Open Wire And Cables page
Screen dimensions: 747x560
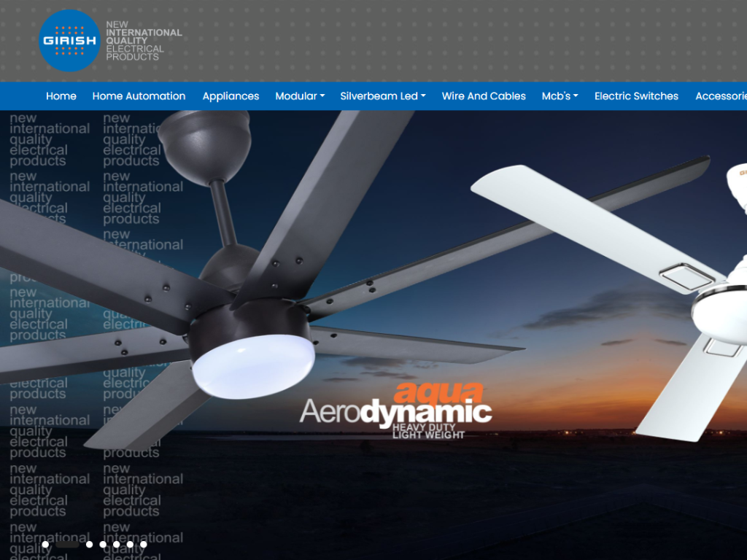[x=484, y=96]
